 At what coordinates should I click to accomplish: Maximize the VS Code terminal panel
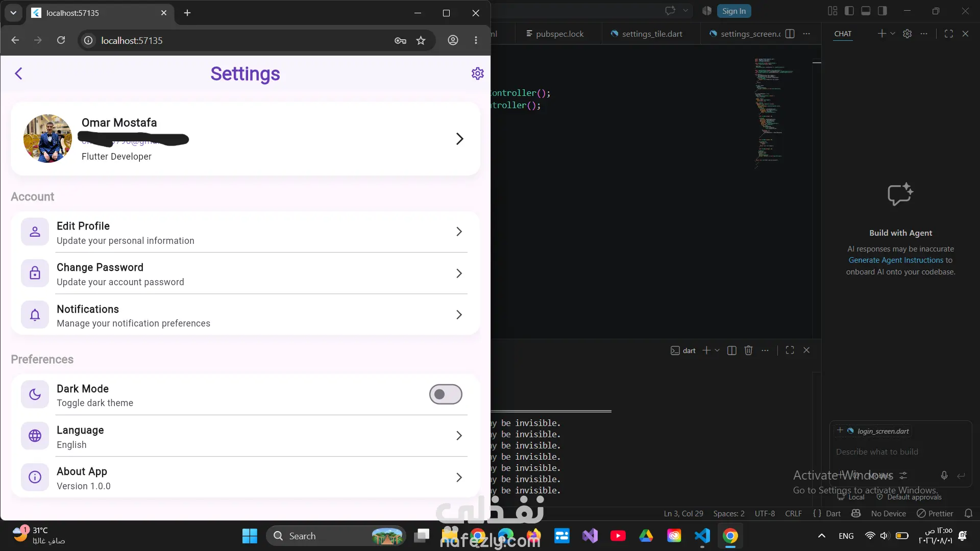click(x=790, y=350)
